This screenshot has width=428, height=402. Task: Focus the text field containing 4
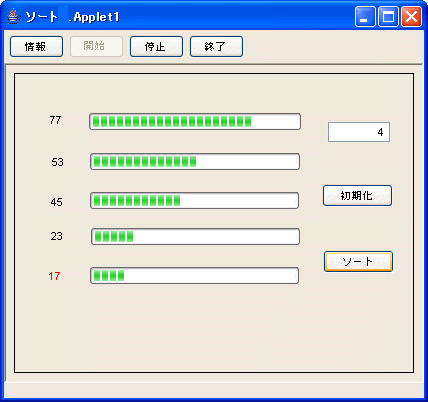359,132
